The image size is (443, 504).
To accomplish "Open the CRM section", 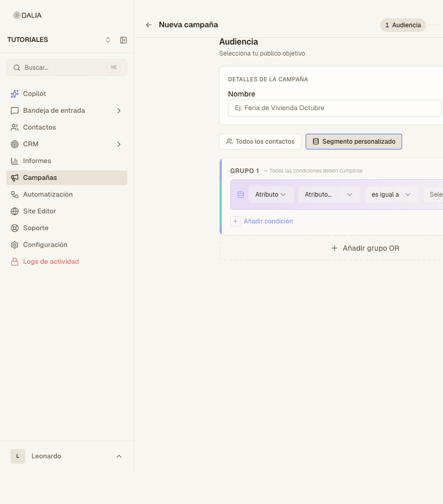I will pyautogui.click(x=67, y=144).
